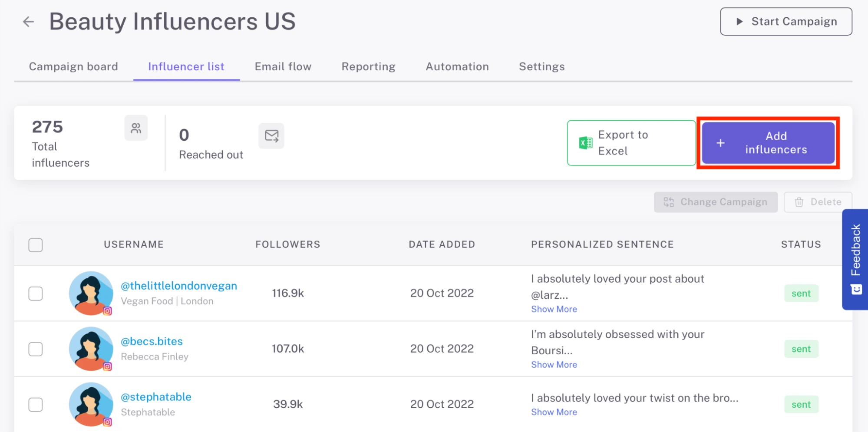Select the @becs.bites row checkbox
Screen dimensions: 868x432
(36, 349)
